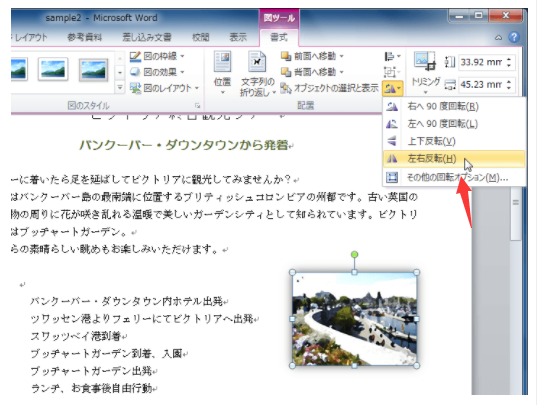
Task: Minimize the ribbon with caret icon
Action: (x=498, y=37)
